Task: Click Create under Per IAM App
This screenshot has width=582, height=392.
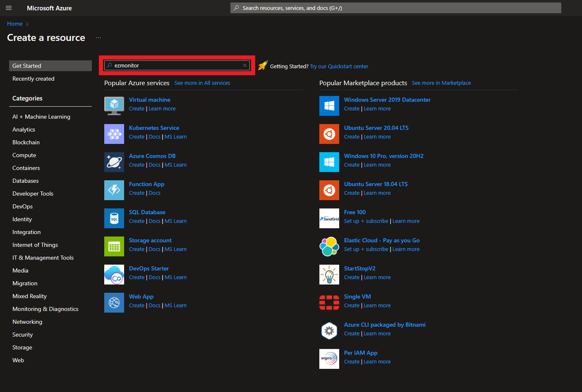Action: pyautogui.click(x=352, y=361)
